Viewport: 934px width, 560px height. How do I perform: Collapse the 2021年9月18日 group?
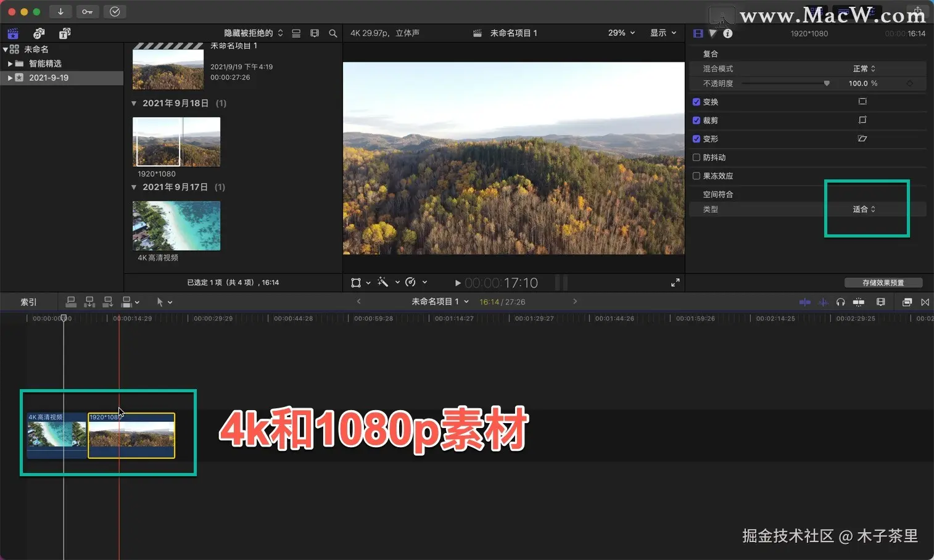pyautogui.click(x=134, y=103)
